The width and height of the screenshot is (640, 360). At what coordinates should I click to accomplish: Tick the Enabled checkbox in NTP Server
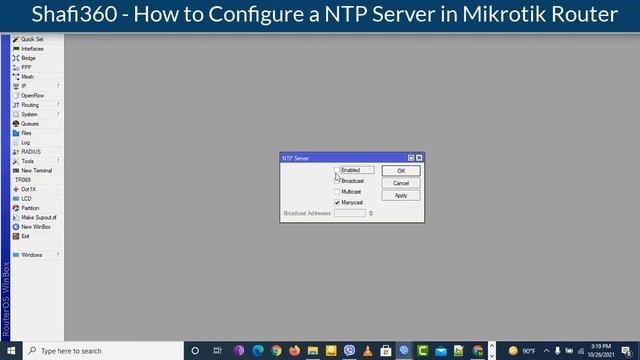coord(337,170)
